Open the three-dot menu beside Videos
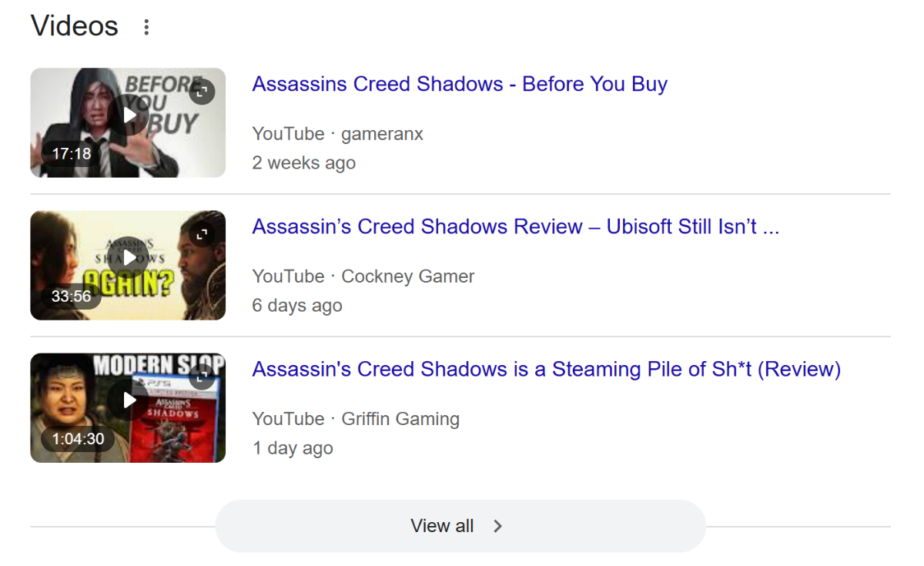The image size is (924, 566). click(146, 27)
